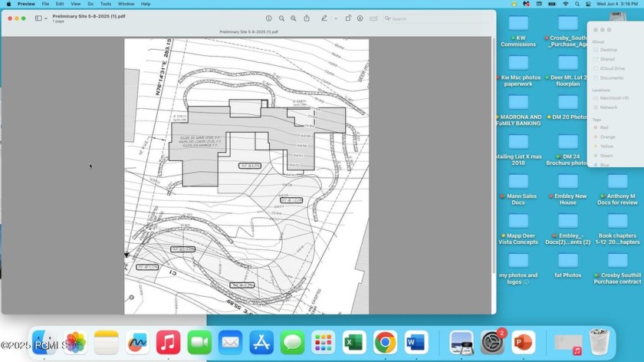Image resolution: width=644 pixels, height=362 pixels.
Task: Toggle the annotation markup toolbar icon
Action: click(360, 18)
